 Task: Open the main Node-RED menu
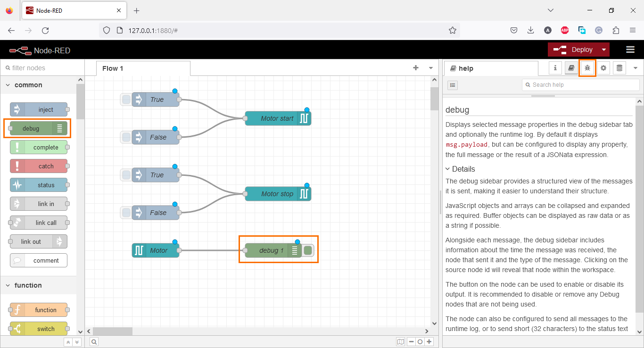[x=631, y=49]
